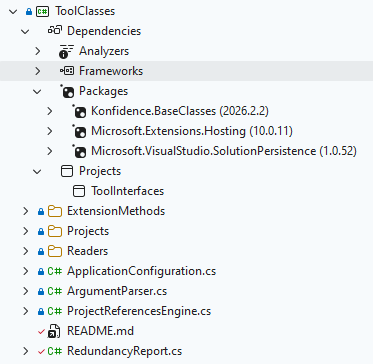Open RedundancyReport.cs file name

tap(125, 351)
